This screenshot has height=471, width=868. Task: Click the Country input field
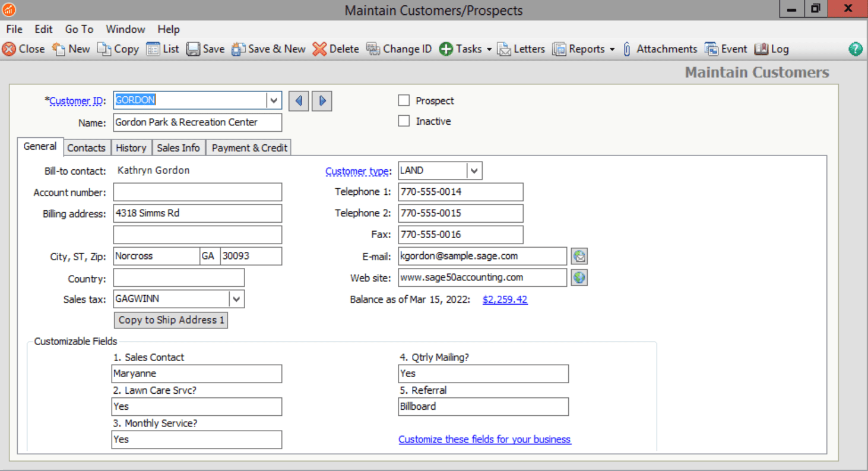[179, 277]
